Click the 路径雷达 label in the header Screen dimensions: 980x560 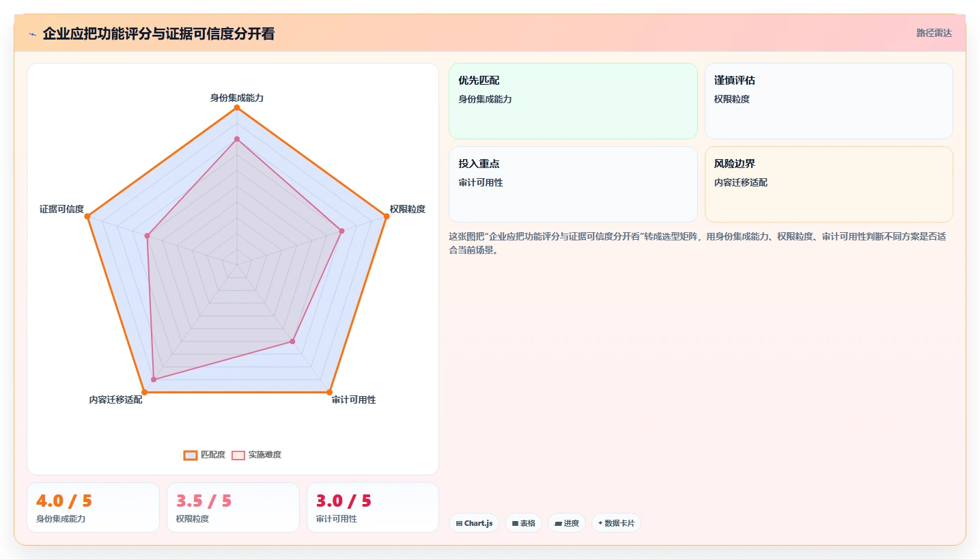pyautogui.click(x=934, y=33)
